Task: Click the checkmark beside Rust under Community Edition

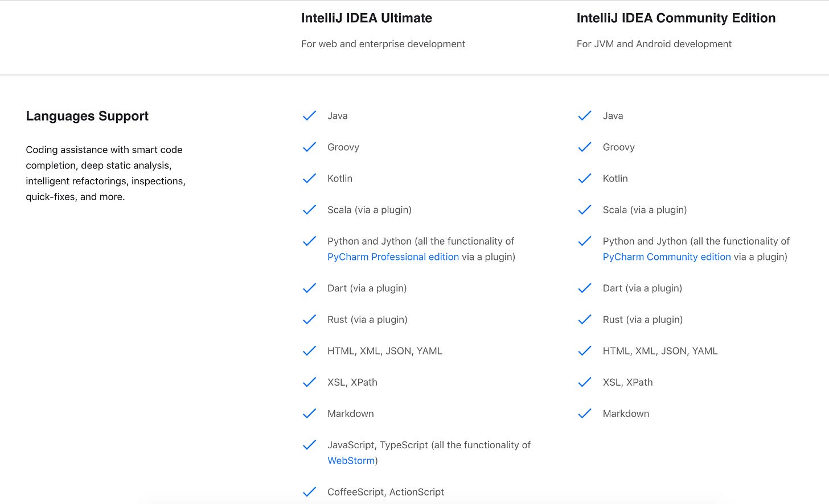Action: 585,320
